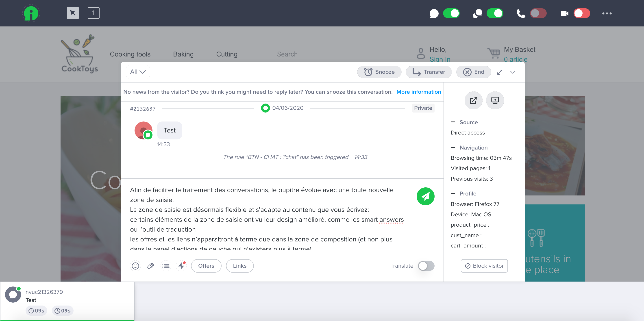Send the message with paper plane button
The image size is (644, 321).
coord(426,196)
